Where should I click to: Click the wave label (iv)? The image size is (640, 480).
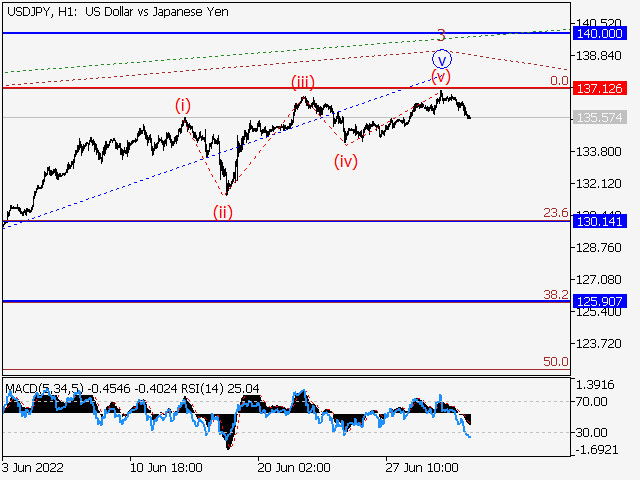click(346, 161)
